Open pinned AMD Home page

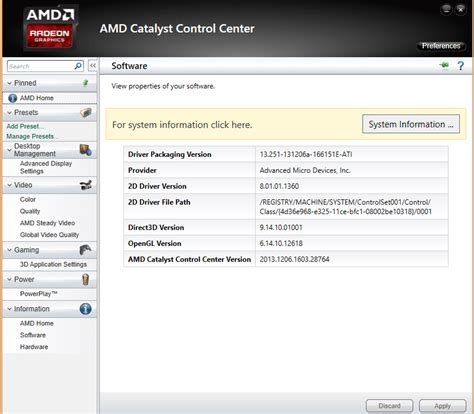(37, 98)
